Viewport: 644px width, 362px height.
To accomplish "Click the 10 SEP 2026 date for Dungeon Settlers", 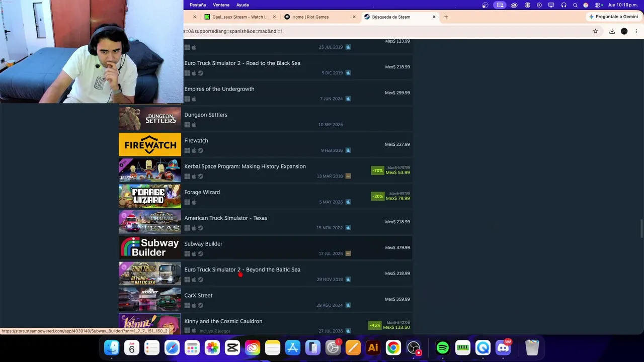I will (331, 125).
